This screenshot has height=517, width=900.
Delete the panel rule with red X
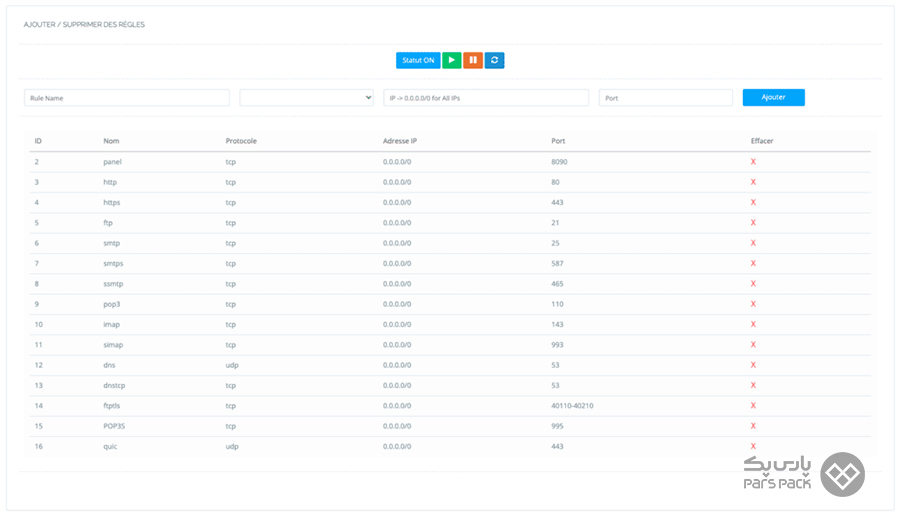pyautogui.click(x=753, y=161)
